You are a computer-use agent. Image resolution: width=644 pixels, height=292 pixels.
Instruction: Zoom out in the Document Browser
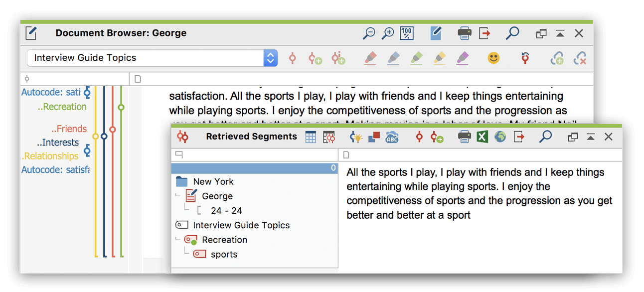tap(369, 33)
